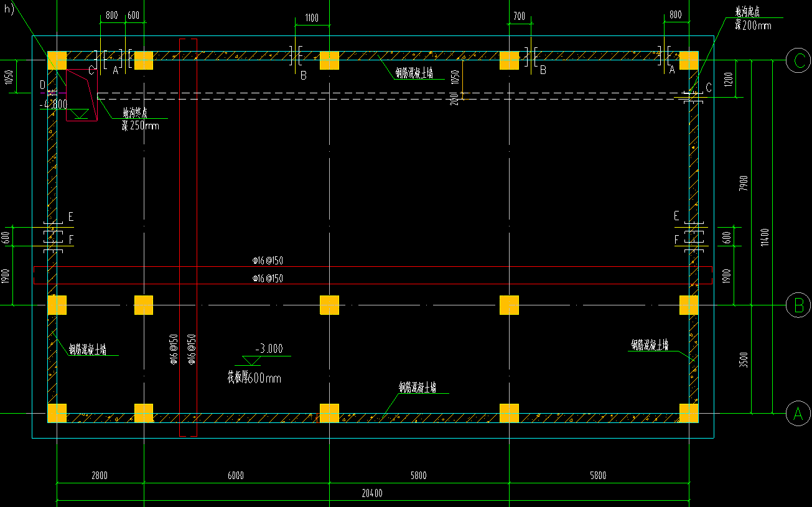Select the axis bubble labeled B
Viewport: 812px width, 507px height.
point(798,305)
